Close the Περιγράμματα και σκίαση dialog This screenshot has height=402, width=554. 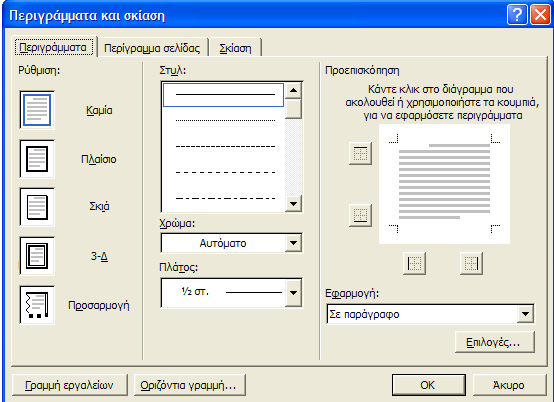(x=540, y=15)
